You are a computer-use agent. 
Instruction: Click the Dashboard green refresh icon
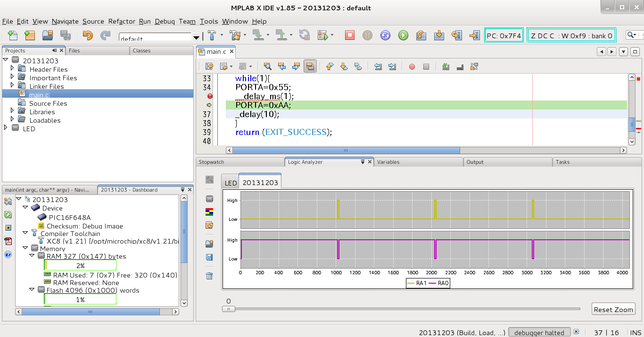coord(8,215)
